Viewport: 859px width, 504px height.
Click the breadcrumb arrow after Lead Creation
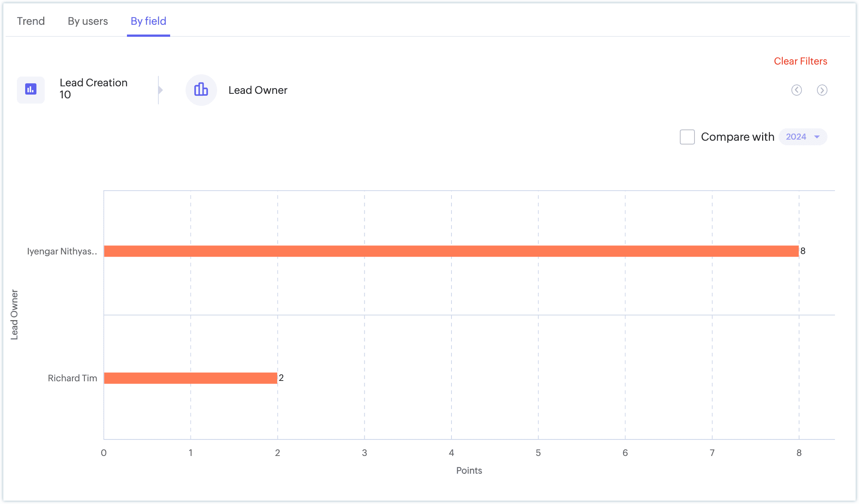pos(160,90)
